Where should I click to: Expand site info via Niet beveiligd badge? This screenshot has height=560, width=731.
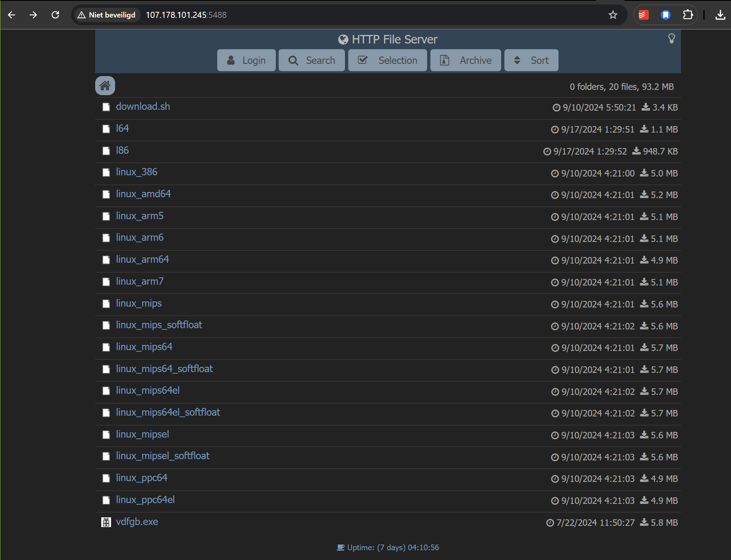point(106,14)
